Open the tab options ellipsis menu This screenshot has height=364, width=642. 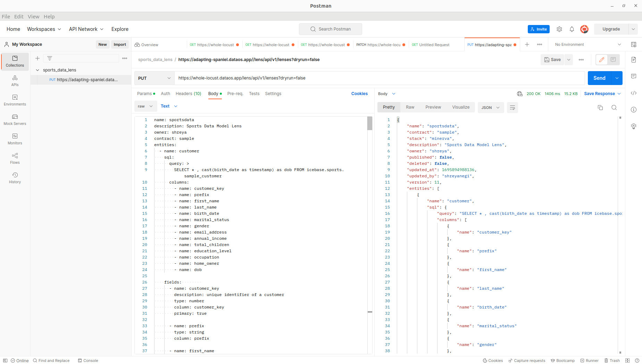(x=540, y=44)
